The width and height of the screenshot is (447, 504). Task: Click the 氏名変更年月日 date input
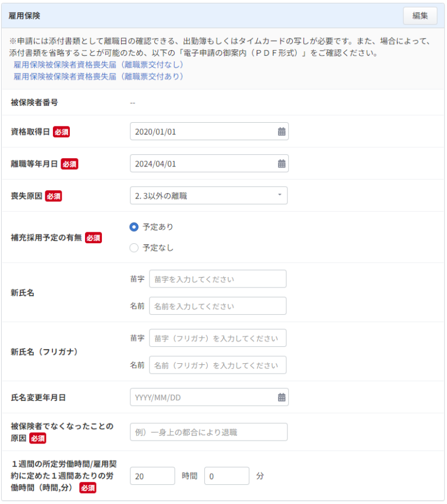(201, 397)
